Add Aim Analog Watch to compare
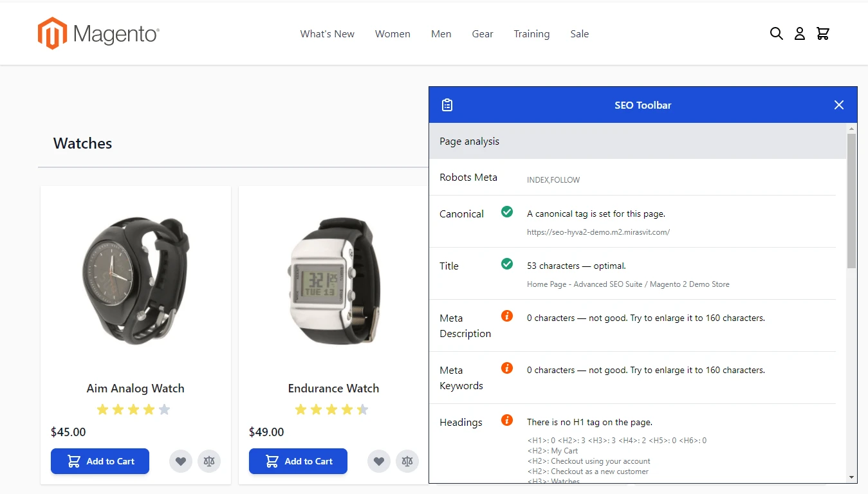The width and height of the screenshot is (868, 494). point(209,461)
